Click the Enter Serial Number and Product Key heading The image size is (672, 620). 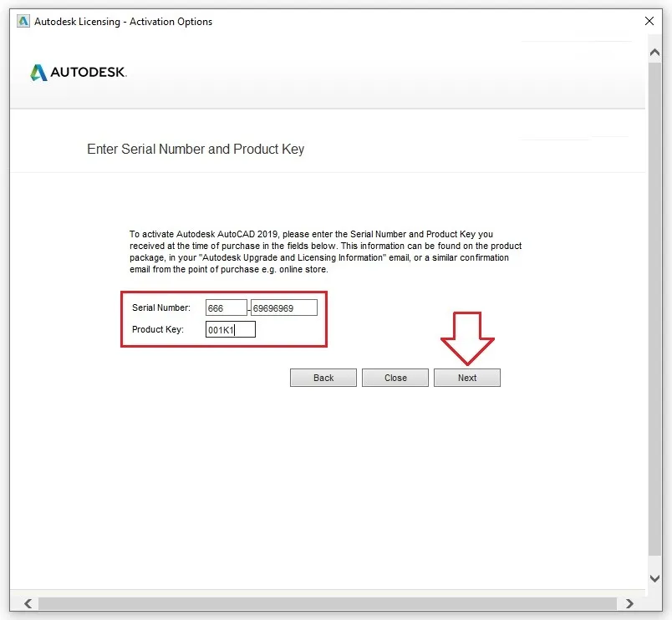(196, 149)
